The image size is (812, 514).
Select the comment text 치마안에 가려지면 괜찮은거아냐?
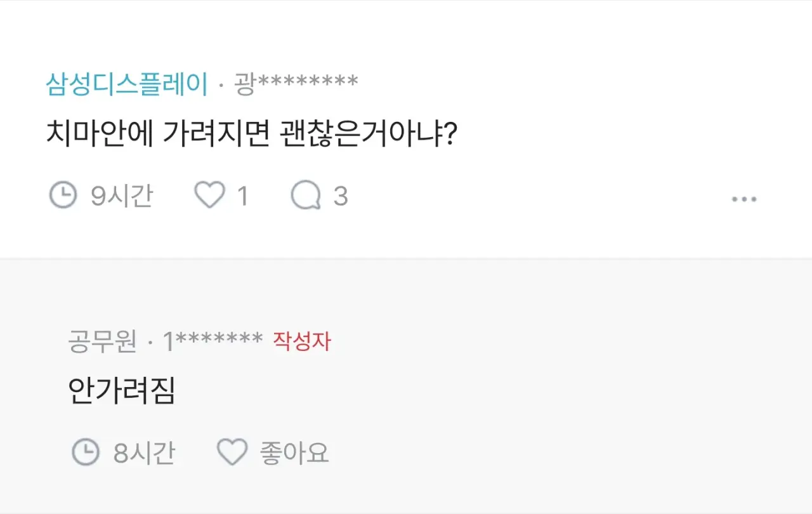[252, 133]
